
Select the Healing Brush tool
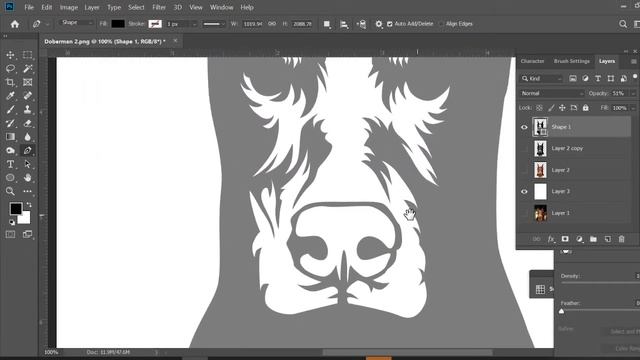[x=27, y=96]
